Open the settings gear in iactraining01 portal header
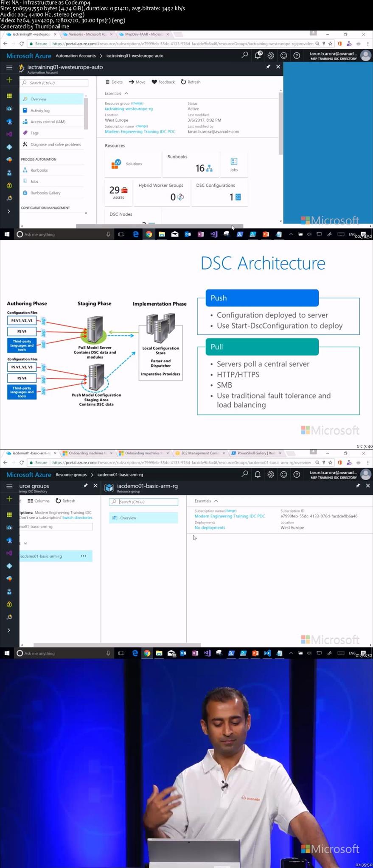Viewport: 373px width, 868px height. click(271, 56)
